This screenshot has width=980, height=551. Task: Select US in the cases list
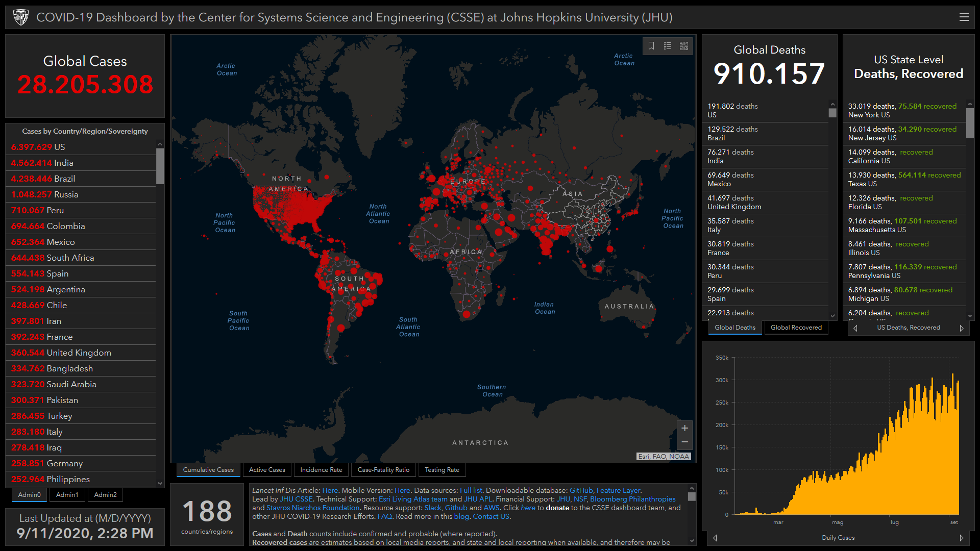click(81, 147)
